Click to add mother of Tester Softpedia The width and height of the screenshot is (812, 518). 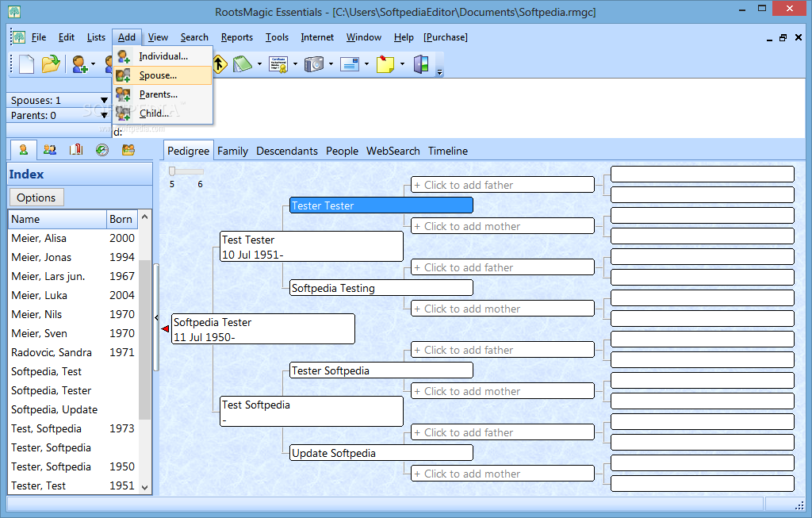tap(503, 391)
